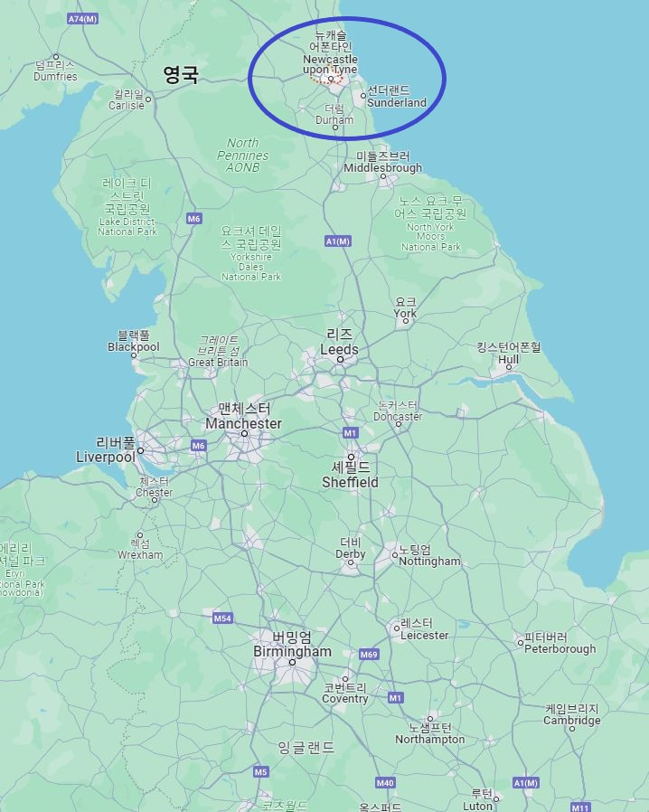Select the Newcastle upon Tyne city marker
This screenshot has height=812, width=649.
click(331, 79)
